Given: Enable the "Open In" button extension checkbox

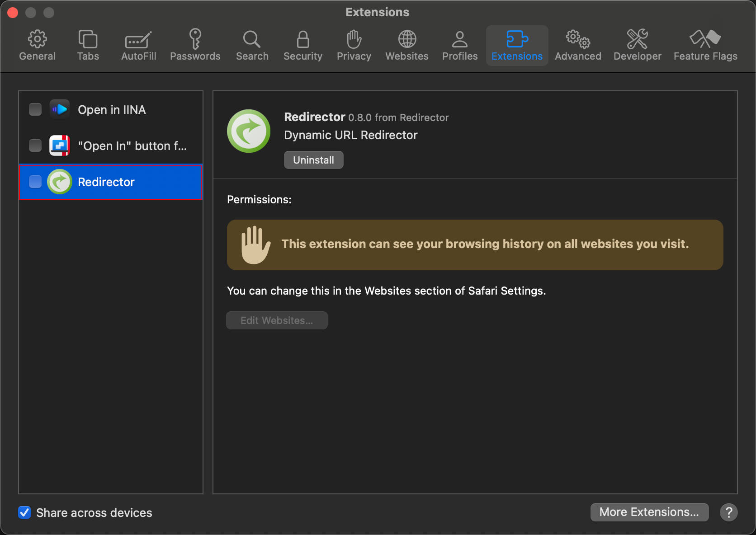Looking at the screenshot, I should (35, 145).
